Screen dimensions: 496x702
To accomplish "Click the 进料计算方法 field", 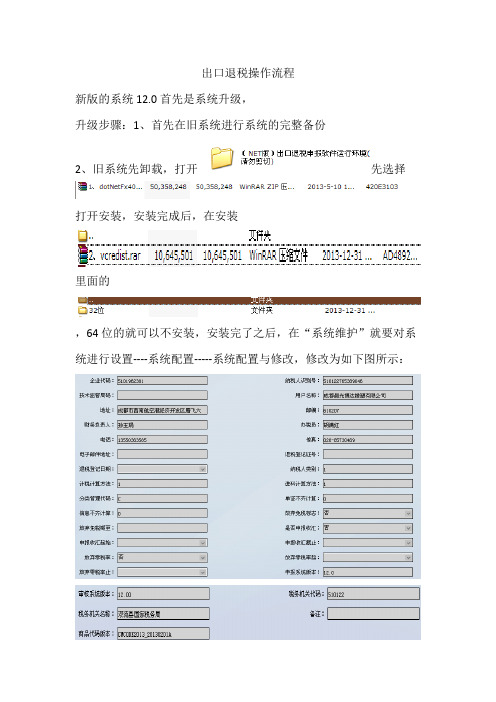I will pos(368,484).
